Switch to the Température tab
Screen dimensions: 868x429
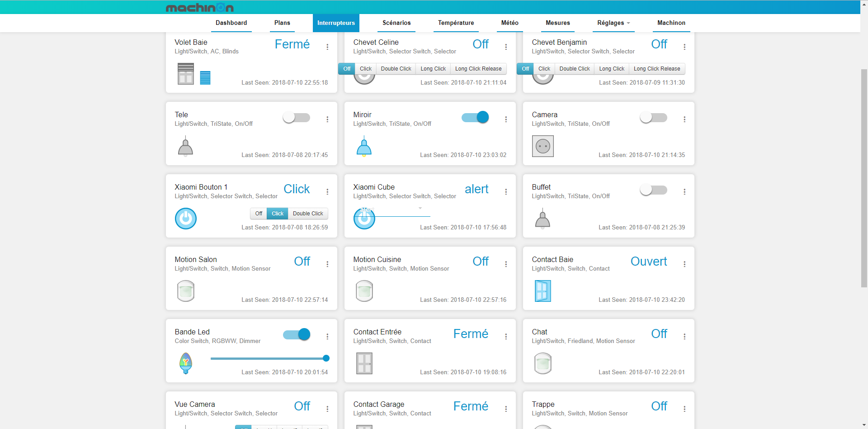click(456, 23)
